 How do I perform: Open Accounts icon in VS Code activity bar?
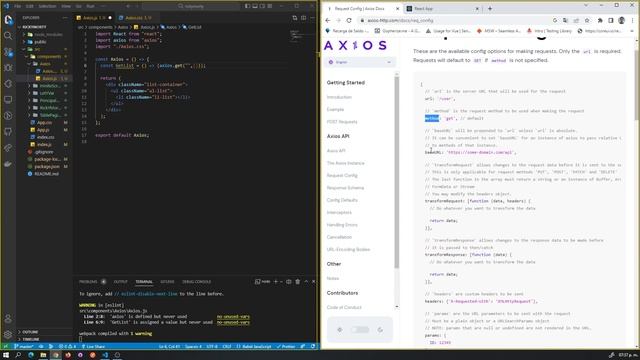point(8,319)
